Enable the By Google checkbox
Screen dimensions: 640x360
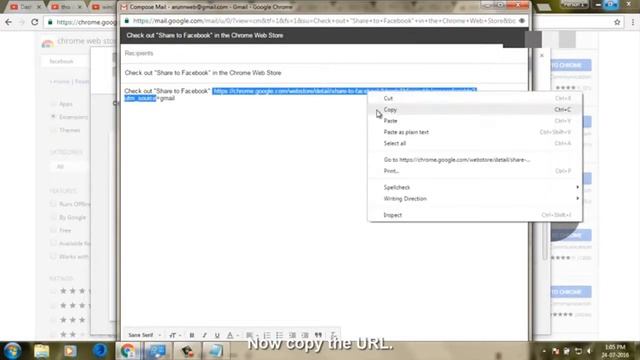click(x=53, y=217)
